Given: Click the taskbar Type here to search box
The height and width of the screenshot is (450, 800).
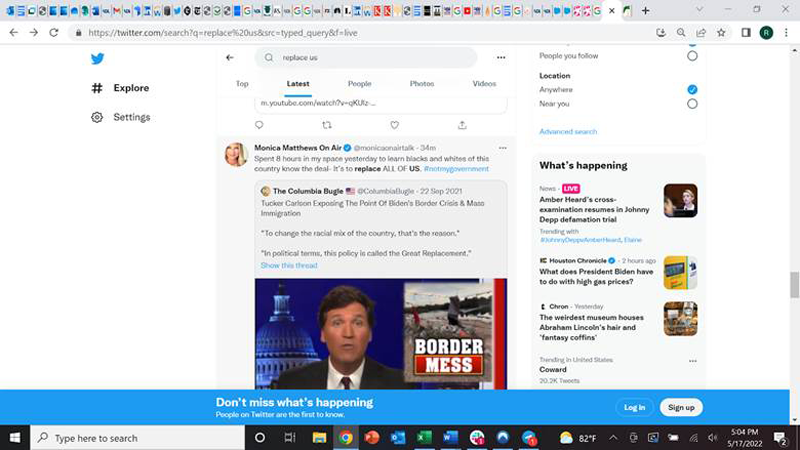Looking at the screenshot, I should coord(138,438).
